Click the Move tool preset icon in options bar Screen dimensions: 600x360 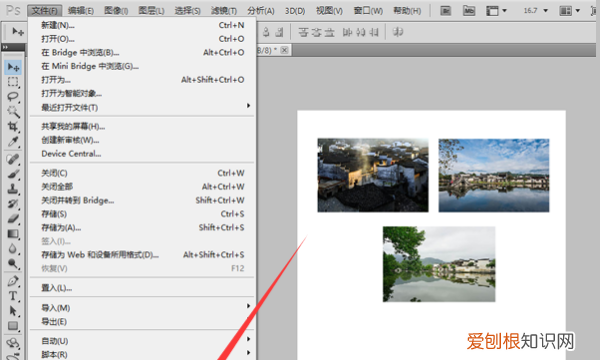[x=18, y=32]
